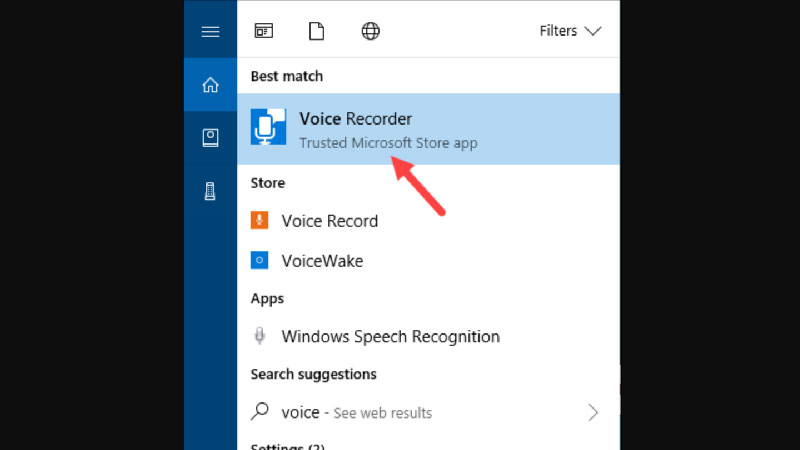Click the Store section header
Screen dimensions: 800x450
pyautogui.click(x=268, y=183)
